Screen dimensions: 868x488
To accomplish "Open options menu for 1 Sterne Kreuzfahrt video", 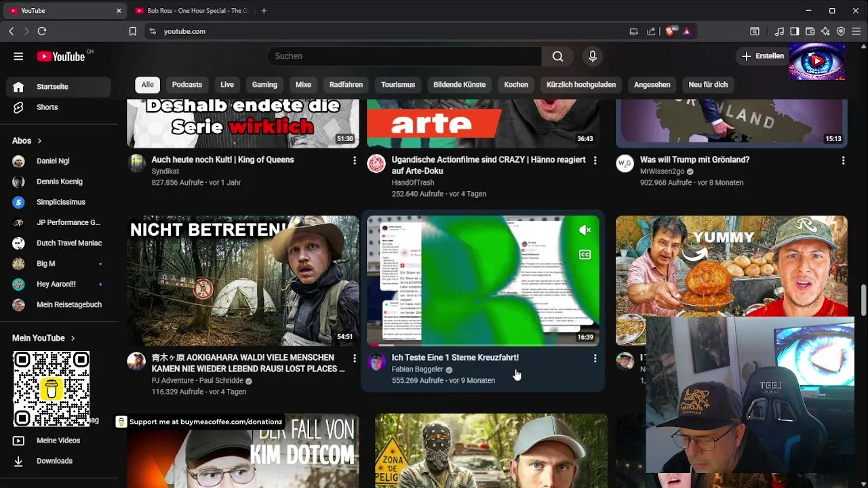I will coord(595,358).
